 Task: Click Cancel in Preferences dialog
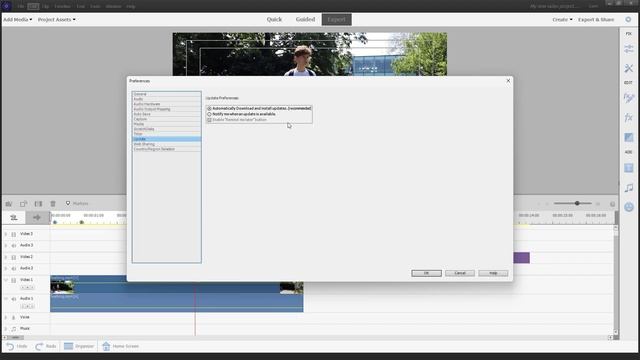460,273
